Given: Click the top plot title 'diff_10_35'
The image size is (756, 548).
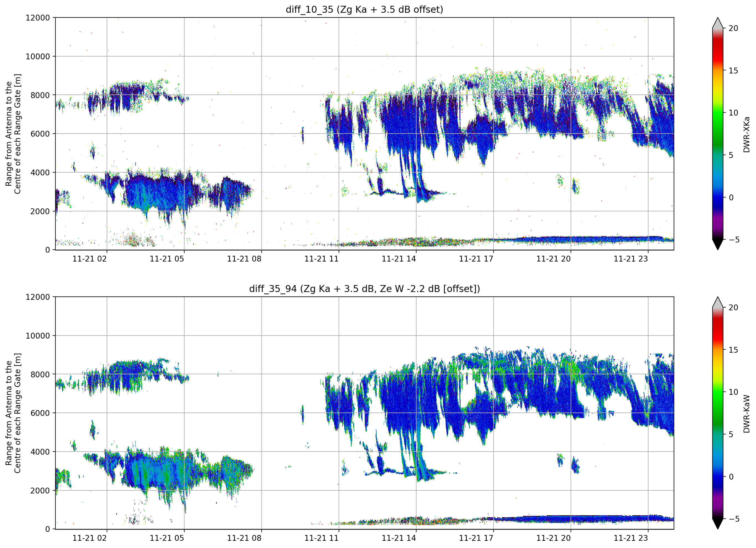Looking at the screenshot, I should 364,9.
